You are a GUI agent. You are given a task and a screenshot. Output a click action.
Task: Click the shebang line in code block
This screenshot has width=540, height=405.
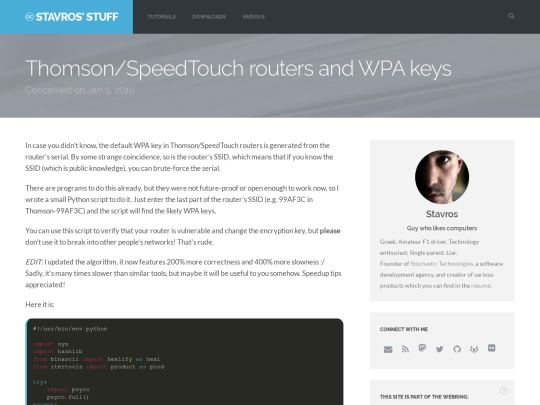pyautogui.click(x=70, y=329)
